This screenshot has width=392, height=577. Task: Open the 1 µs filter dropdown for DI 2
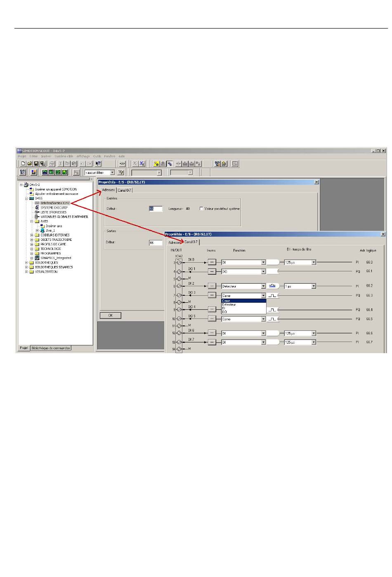pyautogui.click(x=314, y=286)
